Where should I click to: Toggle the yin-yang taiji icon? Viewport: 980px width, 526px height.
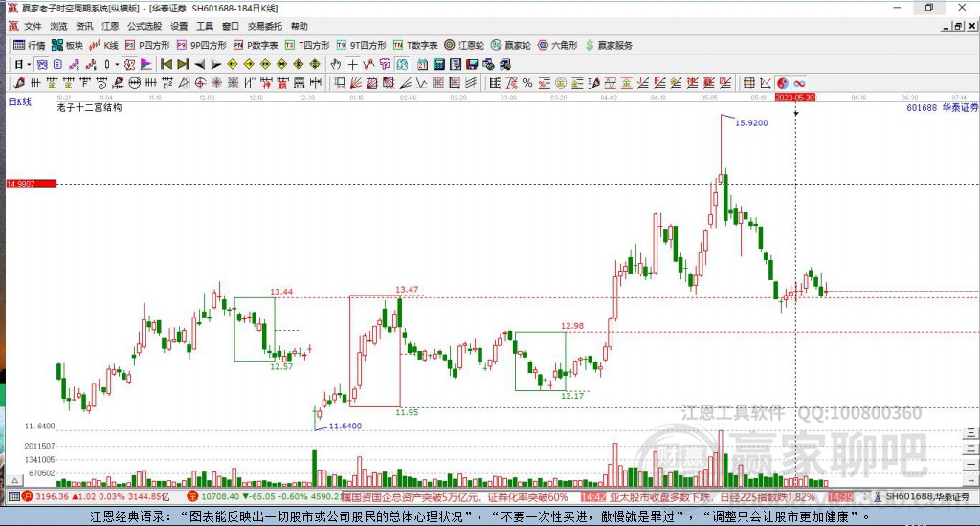click(783, 82)
